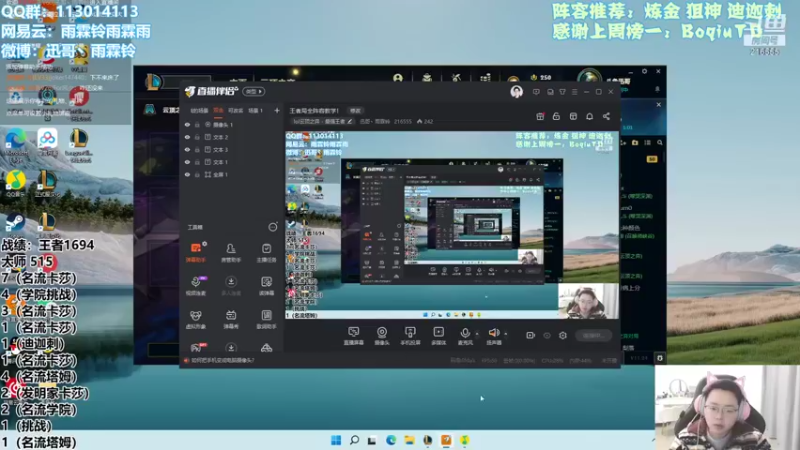Viewport: 800px width, 450px height.
Task: Open 弹幕助手 tool
Action: pyautogui.click(x=196, y=252)
